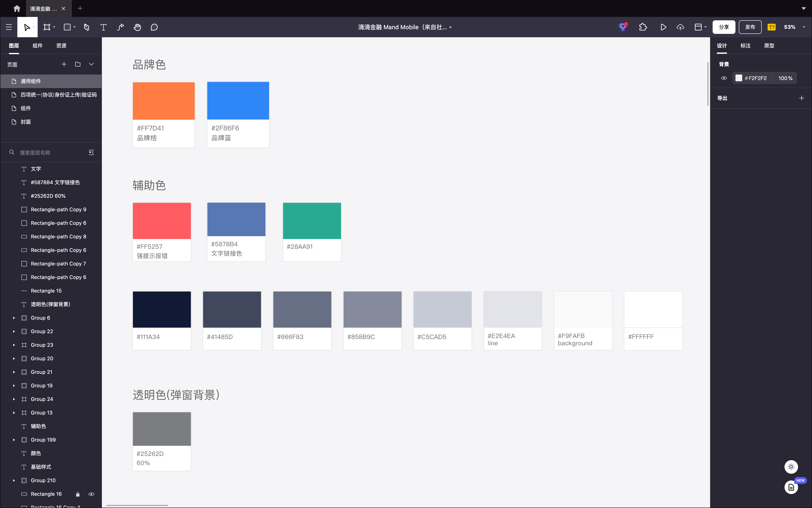Switch to the 资源 tab
This screenshot has height=508, width=812.
coord(61,46)
